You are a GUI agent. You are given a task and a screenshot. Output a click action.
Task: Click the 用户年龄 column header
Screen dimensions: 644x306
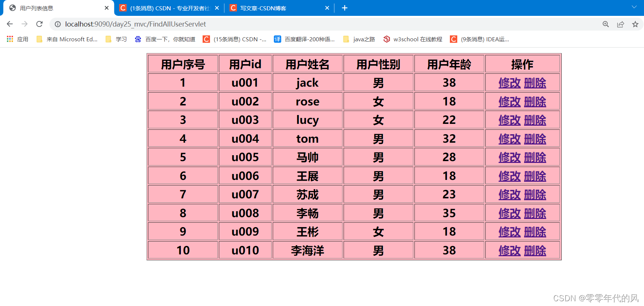pyautogui.click(x=450, y=64)
